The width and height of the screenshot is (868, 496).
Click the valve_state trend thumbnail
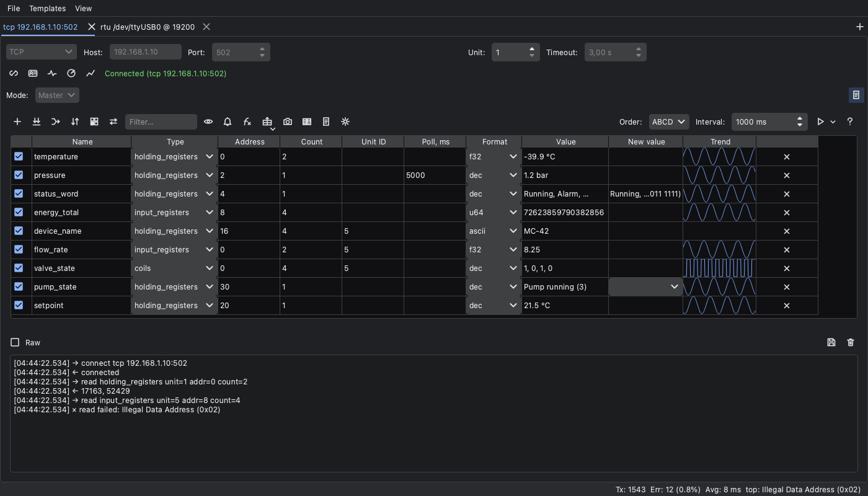[720, 268]
